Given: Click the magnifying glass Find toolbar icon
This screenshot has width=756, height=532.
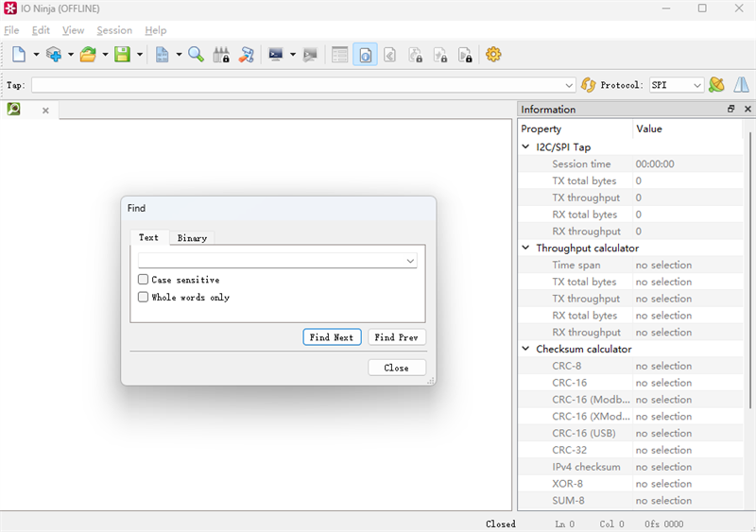Looking at the screenshot, I should tap(196, 55).
